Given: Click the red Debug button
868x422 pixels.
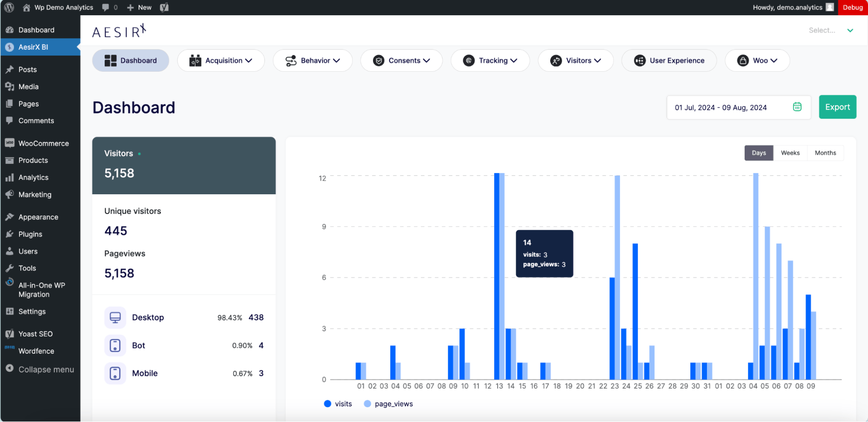Looking at the screenshot, I should (x=852, y=7).
